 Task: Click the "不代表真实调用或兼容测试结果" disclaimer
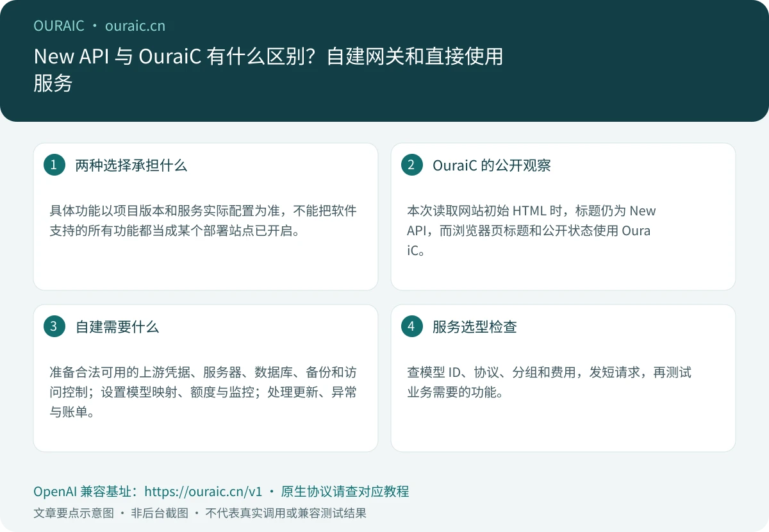coord(286,513)
